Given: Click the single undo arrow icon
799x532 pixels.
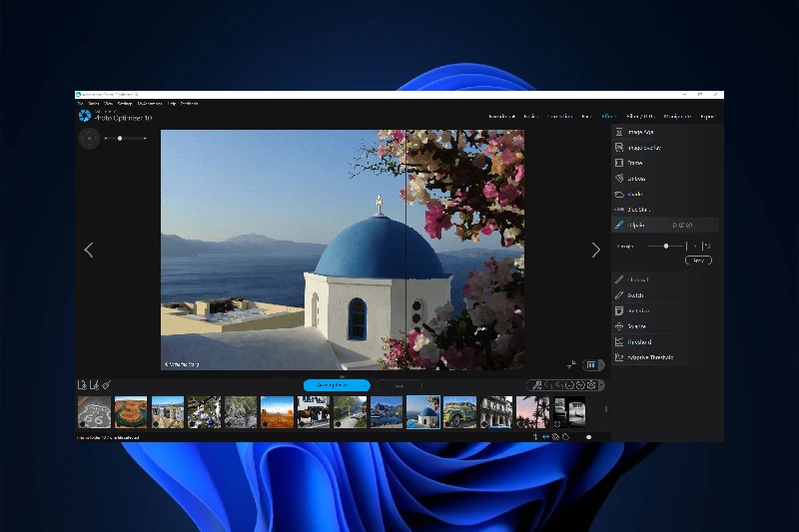Looking at the screenshot, I should (x=548, y=385).
